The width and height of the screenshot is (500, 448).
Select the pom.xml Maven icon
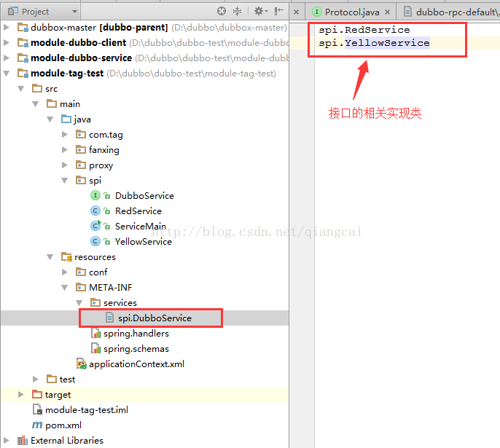[x=37, y=425]
